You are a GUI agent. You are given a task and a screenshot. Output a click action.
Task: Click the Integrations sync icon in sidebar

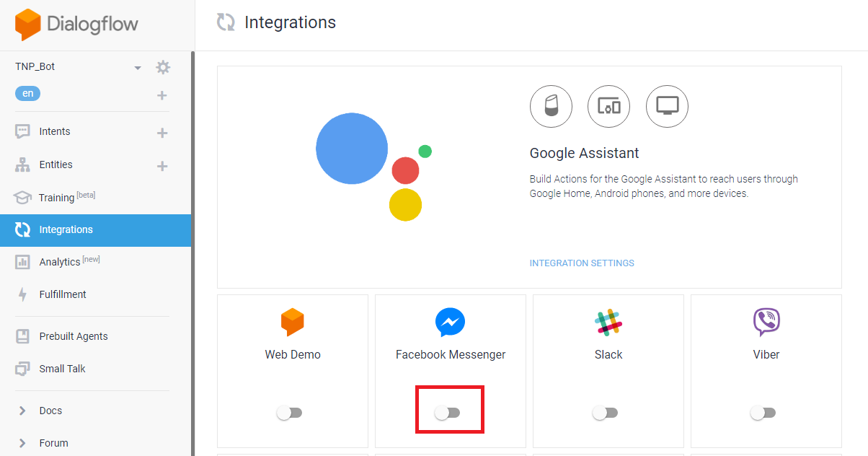(22, 230)
